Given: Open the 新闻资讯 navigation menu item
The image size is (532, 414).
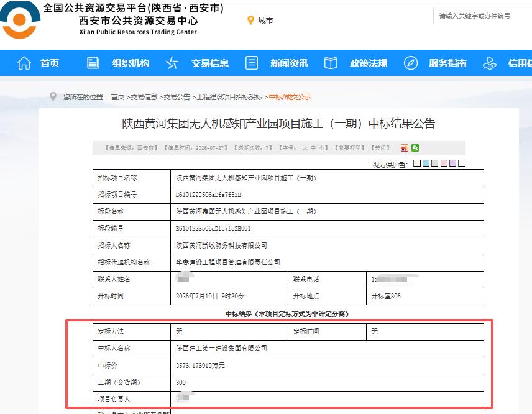Looking at the screenshot, I should [289, 63].
